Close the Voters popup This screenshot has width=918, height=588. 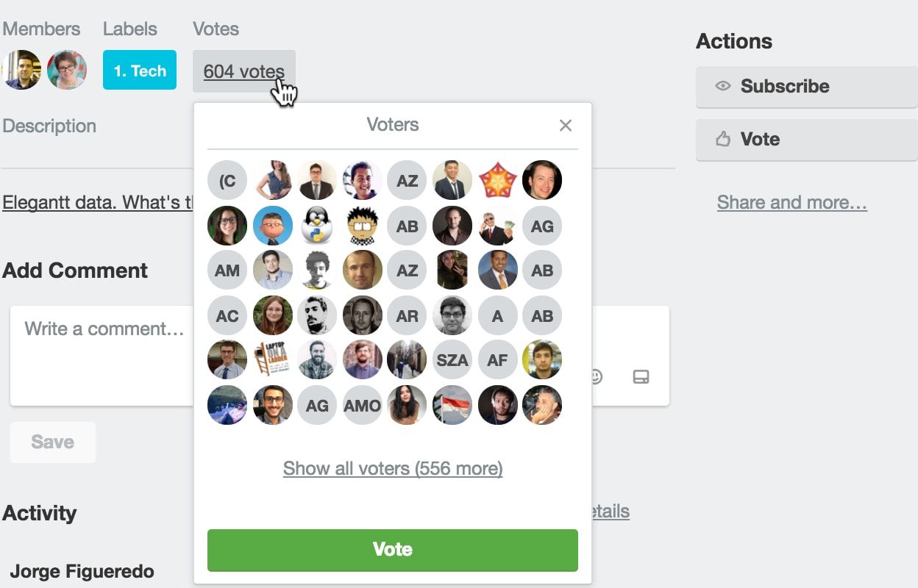[x=565, y=126]
